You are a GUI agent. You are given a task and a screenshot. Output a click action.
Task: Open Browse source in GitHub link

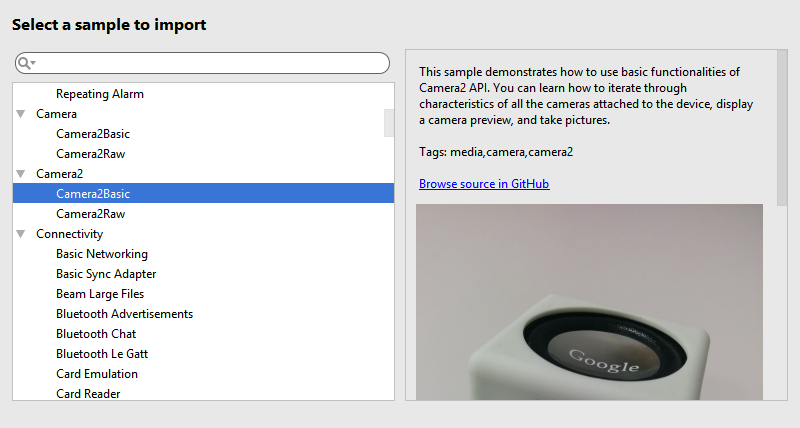pos(484,184)
